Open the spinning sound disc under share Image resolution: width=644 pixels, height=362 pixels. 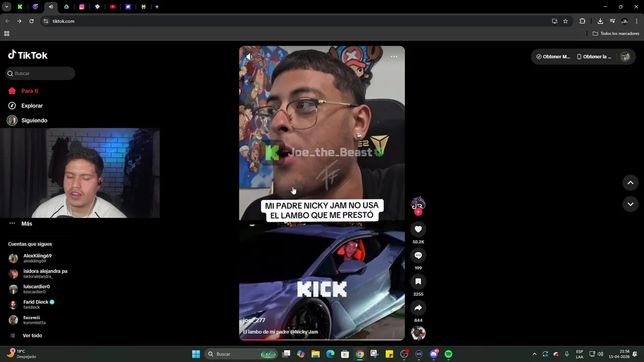(418, 333)
